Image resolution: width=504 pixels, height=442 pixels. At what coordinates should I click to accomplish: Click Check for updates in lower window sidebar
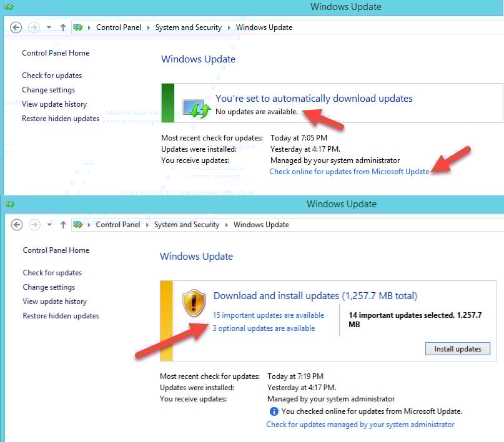52,273
